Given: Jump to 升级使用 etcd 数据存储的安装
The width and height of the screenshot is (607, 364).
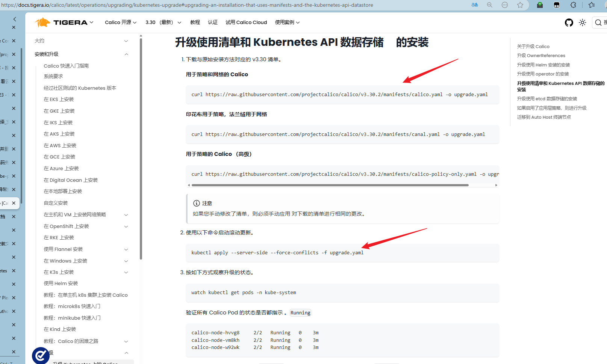Looking at the screenshot, I should pos(547,99).
